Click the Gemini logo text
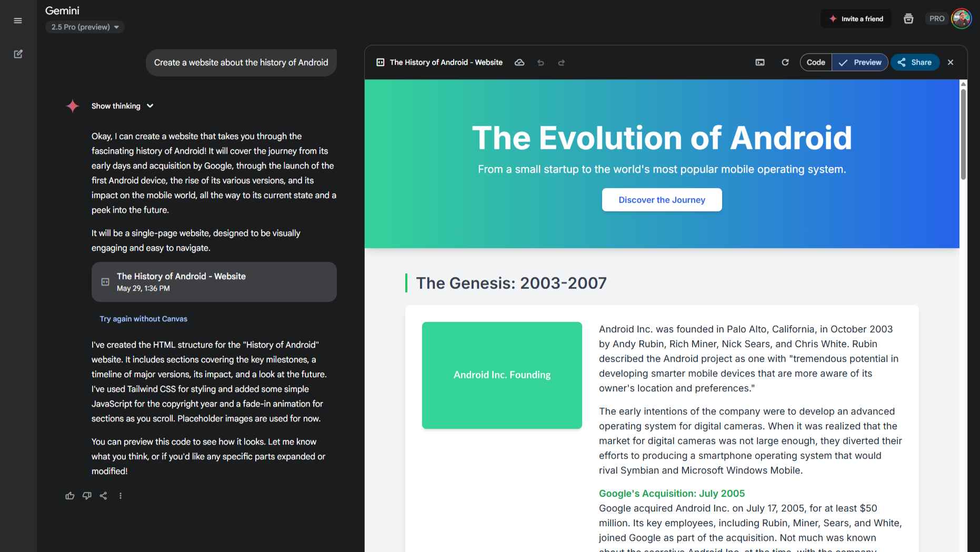Image resolution: width=980 pixels, height=552 pixels. pyautogui.click(x=62, y=11)
